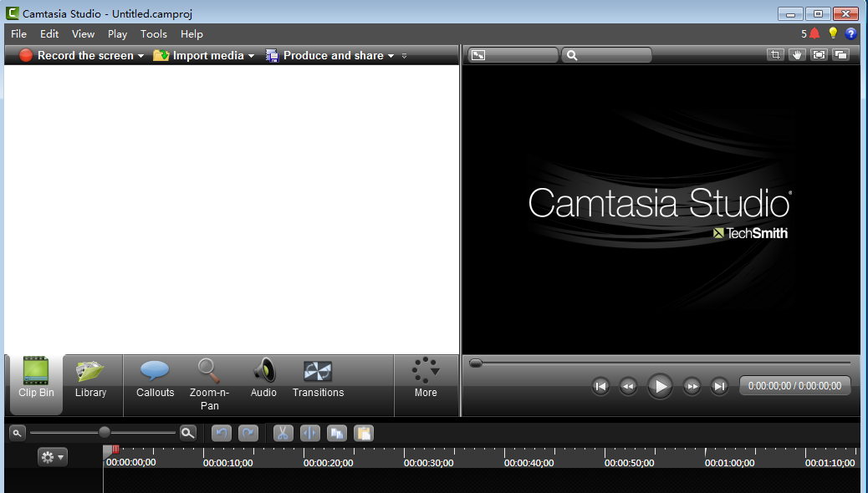Cut the selection with the Scissors icon
Viewport: 868px width, 493px height.
pyautogui.click(x=283, y=433)
